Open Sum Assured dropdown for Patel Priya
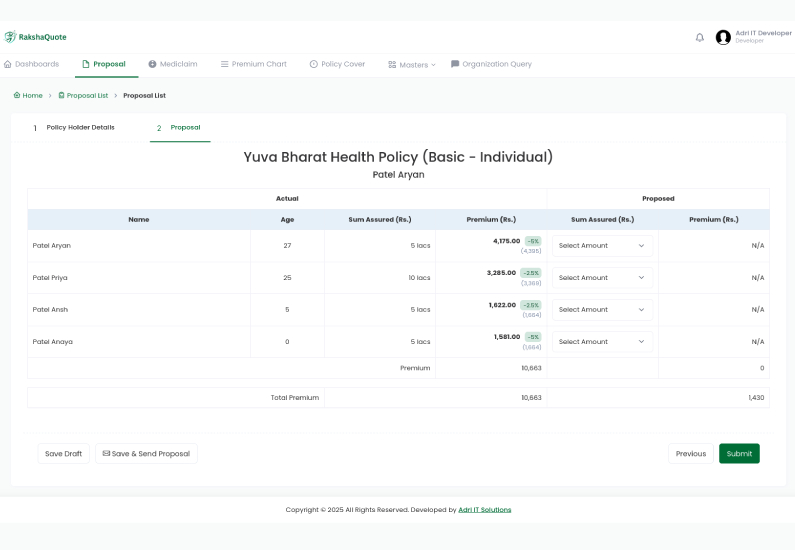 pos(602,278)
